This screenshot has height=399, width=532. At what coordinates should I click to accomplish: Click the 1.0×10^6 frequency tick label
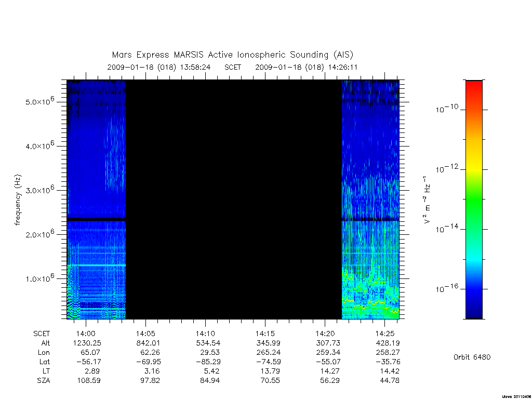[x=39, y=278]
